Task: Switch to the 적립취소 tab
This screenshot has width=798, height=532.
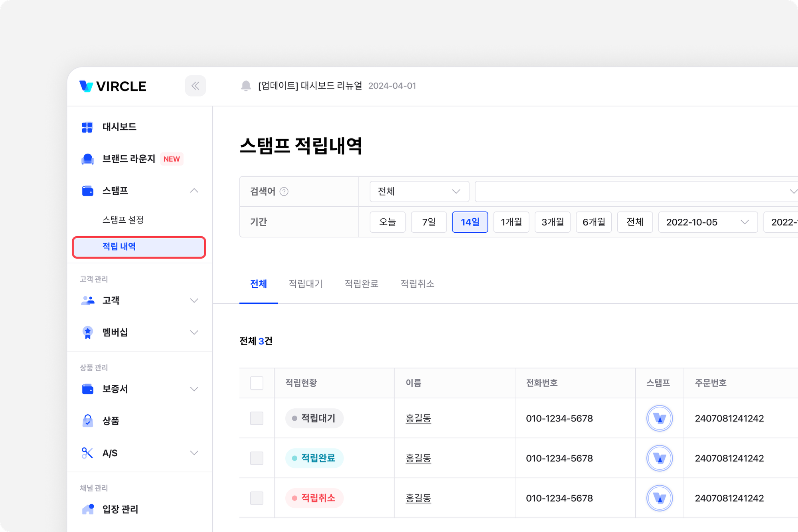Action: (x=417, y=284)
